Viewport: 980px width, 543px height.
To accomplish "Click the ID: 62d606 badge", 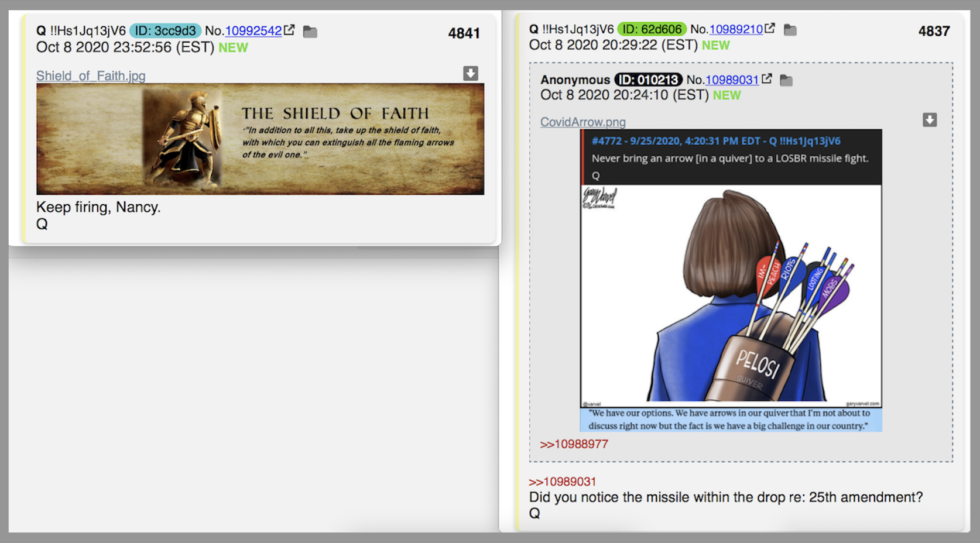I will tap(652, 29).
